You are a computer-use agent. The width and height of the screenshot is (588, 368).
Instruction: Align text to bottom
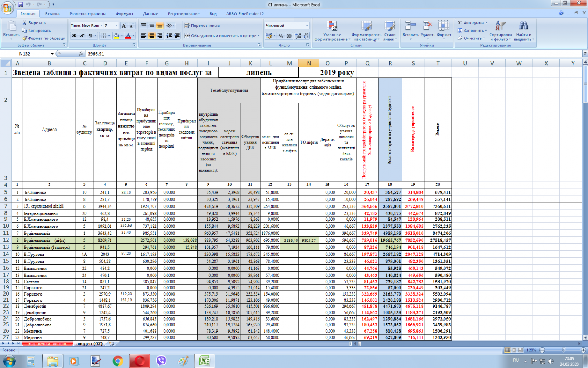160,26
